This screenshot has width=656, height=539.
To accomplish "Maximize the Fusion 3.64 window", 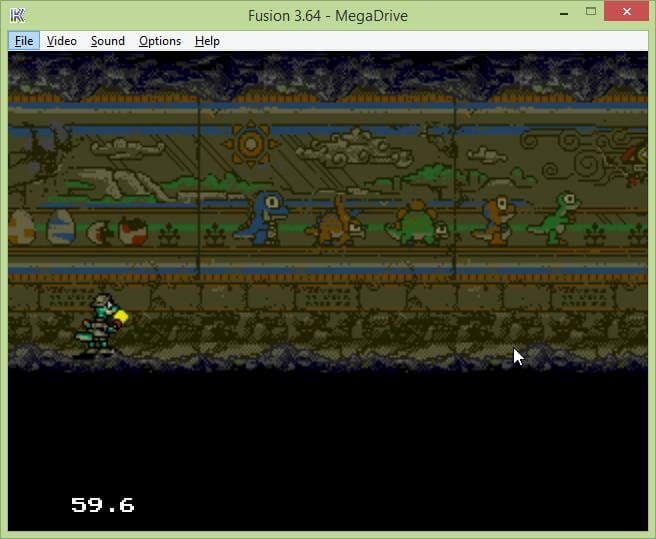I will (591, 12).
